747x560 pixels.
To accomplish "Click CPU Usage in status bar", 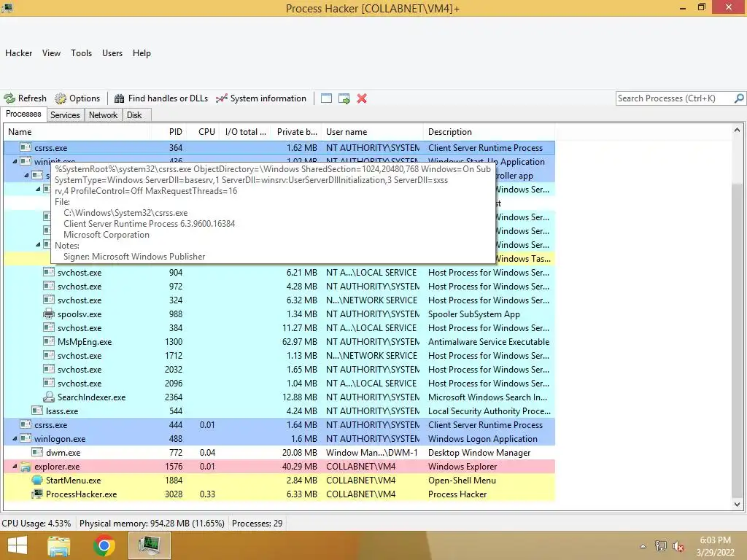I will [36, 524].
